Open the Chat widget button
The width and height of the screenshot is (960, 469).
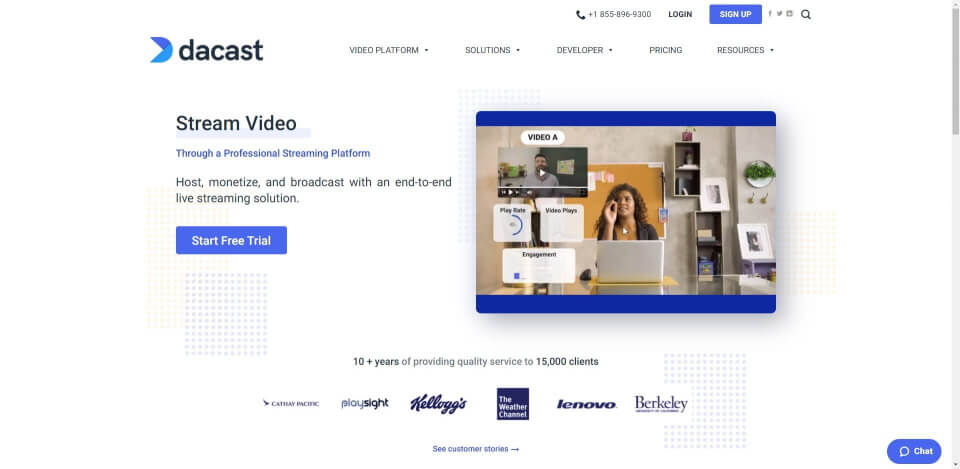tap(914, 451)
